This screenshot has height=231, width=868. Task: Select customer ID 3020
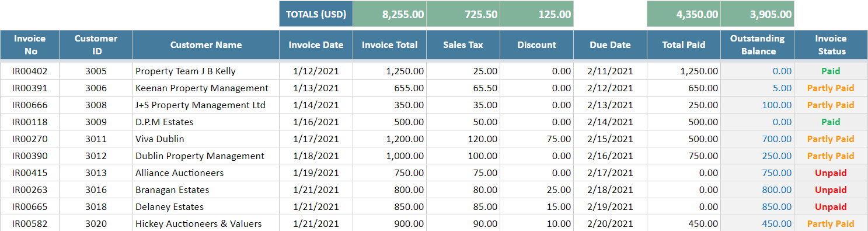click(x=96, y=223)
